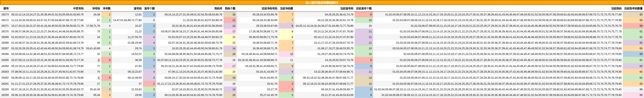Click issue number 26261
644x98 pixels.
coord(5,84)
